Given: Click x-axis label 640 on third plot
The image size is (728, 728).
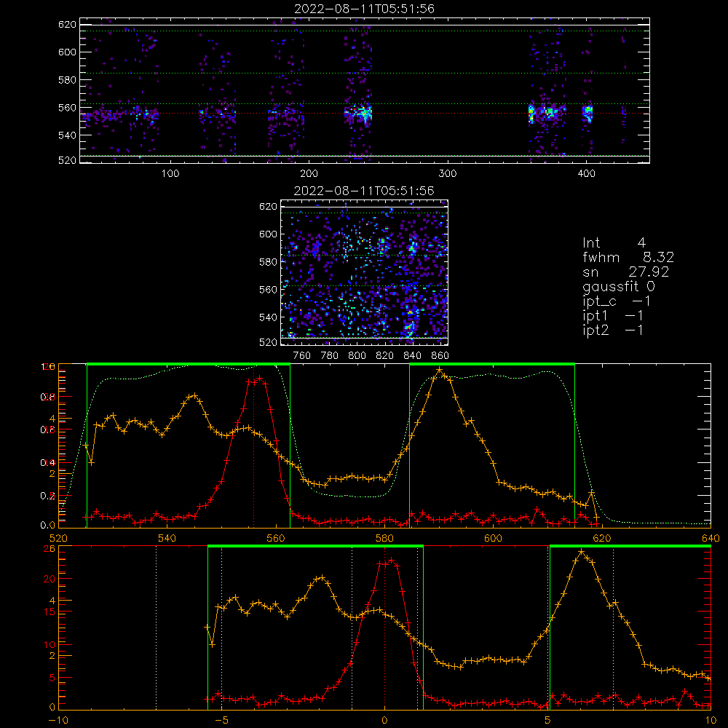Looking at the screenshot, I should (x=711, y=539).
